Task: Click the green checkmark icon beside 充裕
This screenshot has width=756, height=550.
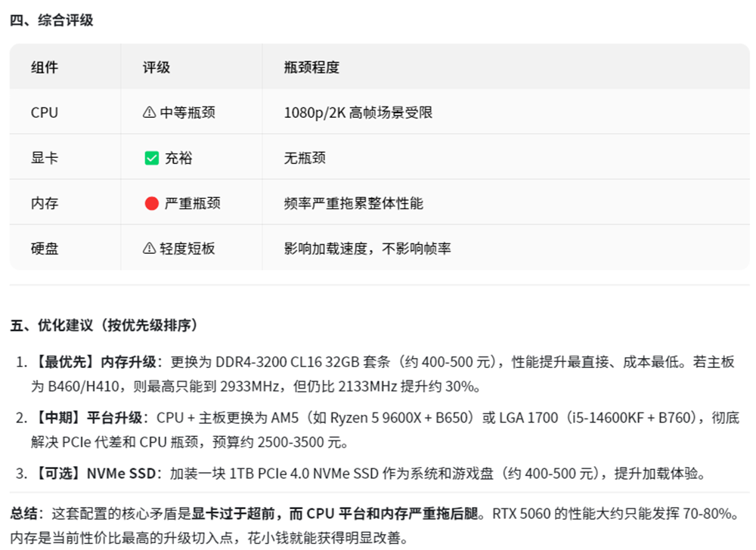Action: click(151, 158)
